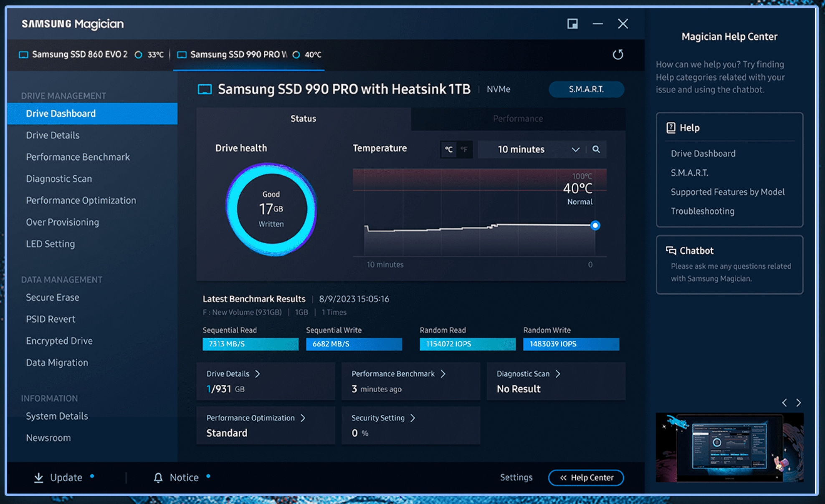This screenshot has height=504, width=825.
Task: Select the Samsung SSD 860 EVO 2 drive icon
Action: click(x=24, y=54)
